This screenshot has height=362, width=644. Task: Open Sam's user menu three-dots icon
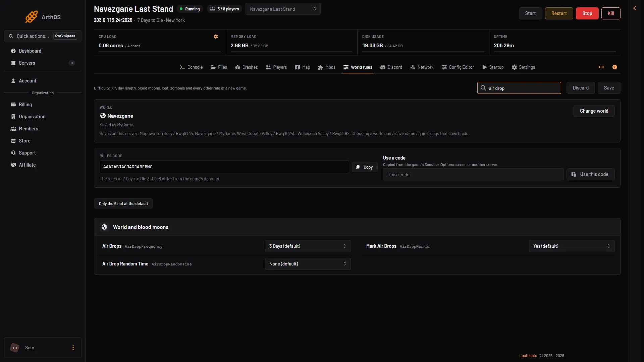pos(73,348)
